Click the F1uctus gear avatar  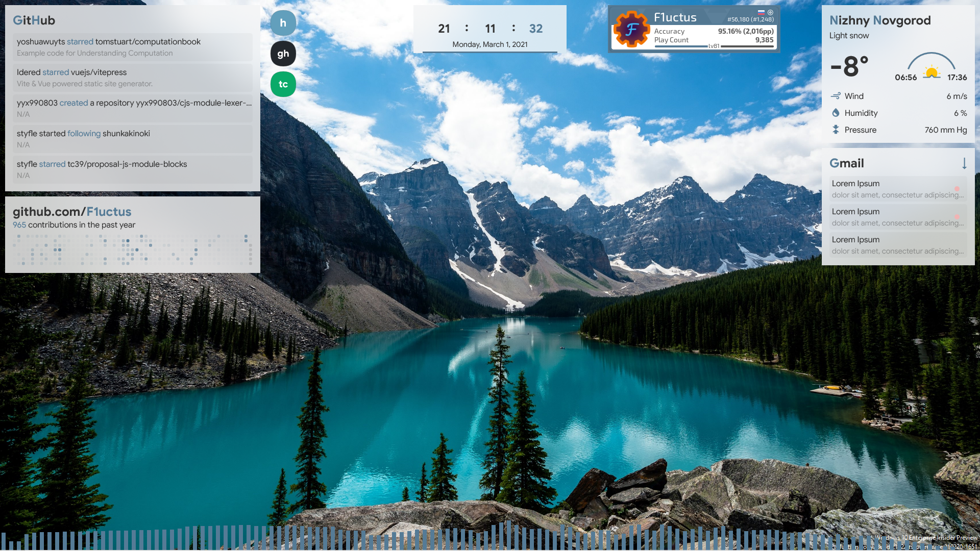pos(631,29)
